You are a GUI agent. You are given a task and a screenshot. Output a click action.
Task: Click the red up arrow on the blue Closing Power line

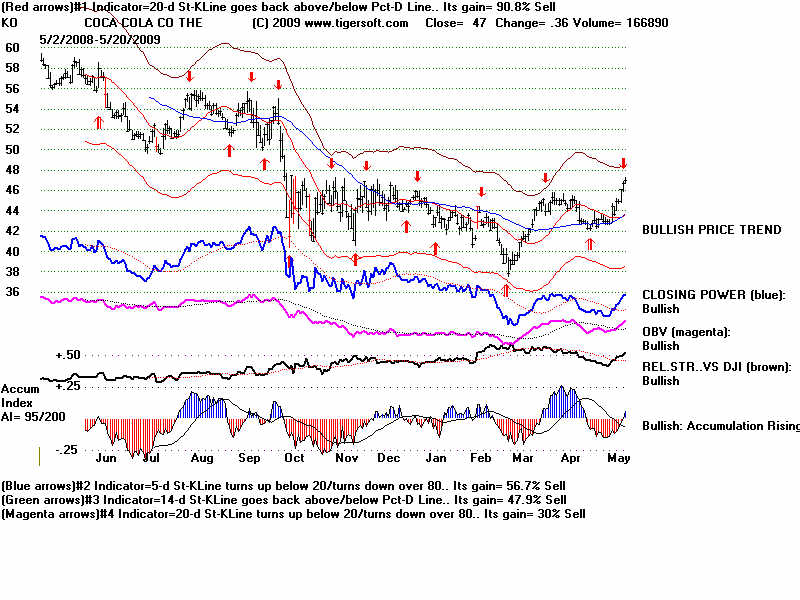pos(290,262)
